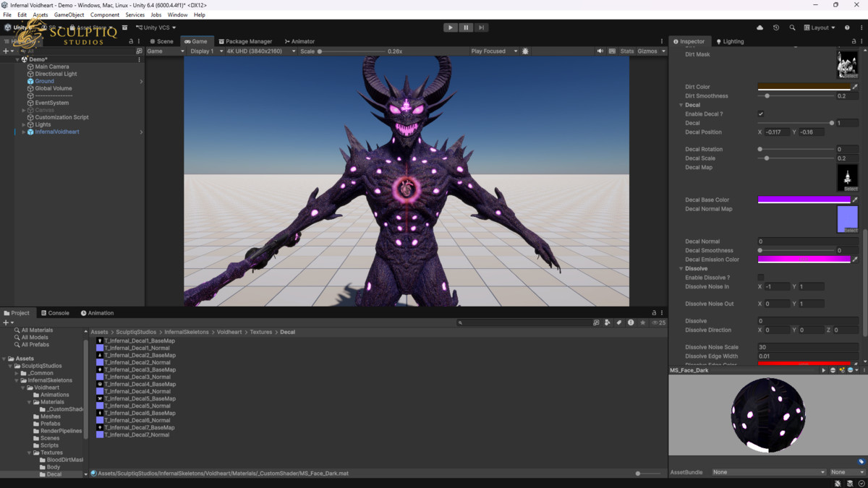Click the frame debugger bug icon
The image size is (868, 488).
[x=525, y=51]
